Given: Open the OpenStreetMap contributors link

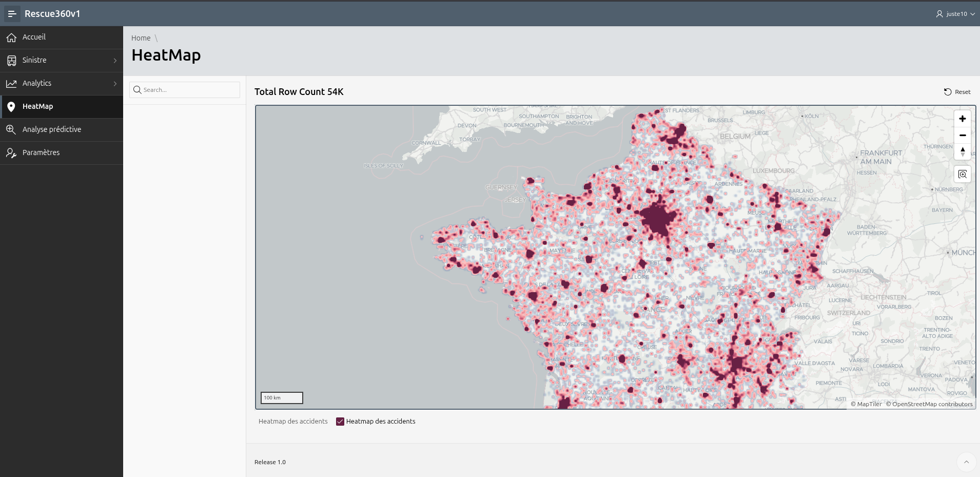Looking at the screenshot, I should click(x=932, y=404).
